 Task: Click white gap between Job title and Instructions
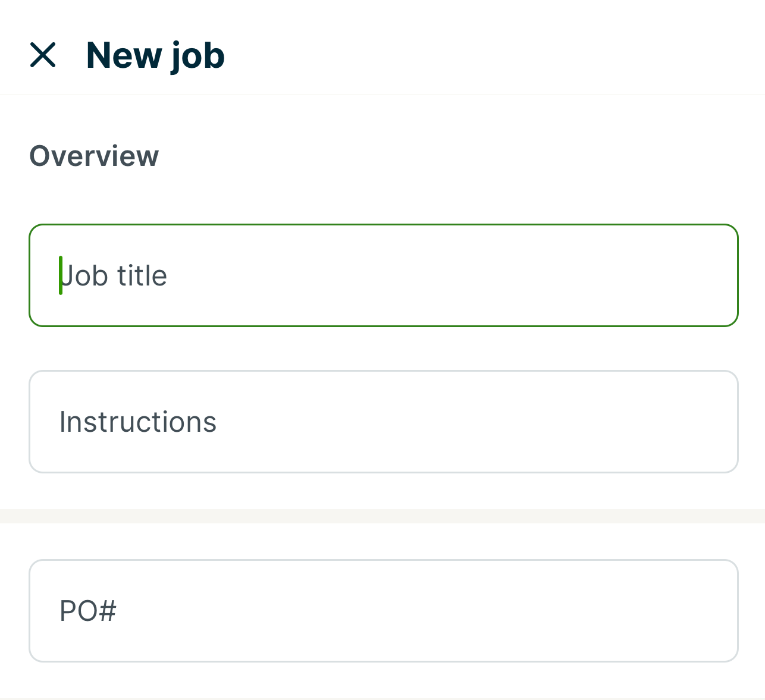(x=382, y=349)
